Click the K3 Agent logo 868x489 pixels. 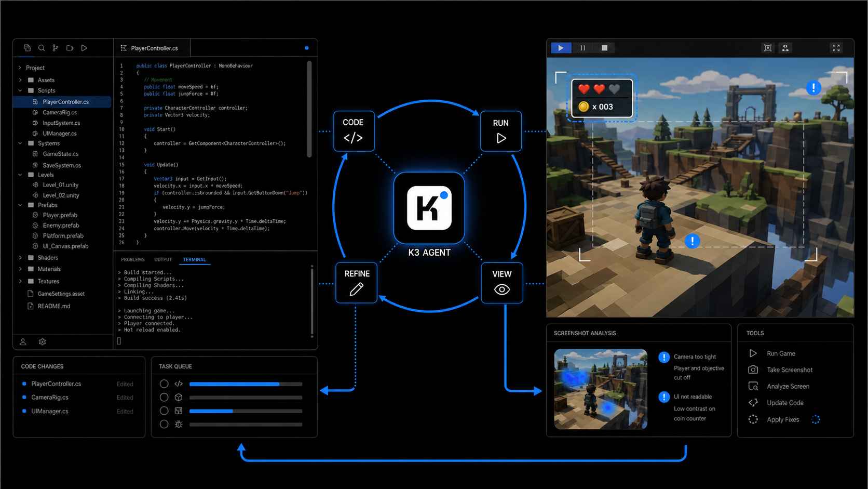pyautogui.click(x=429, y=208)
